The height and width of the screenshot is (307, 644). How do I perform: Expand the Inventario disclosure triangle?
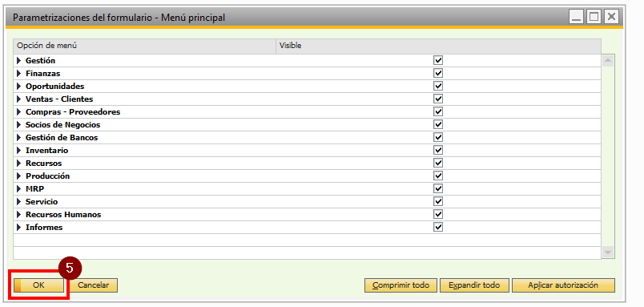coord(18,151)
